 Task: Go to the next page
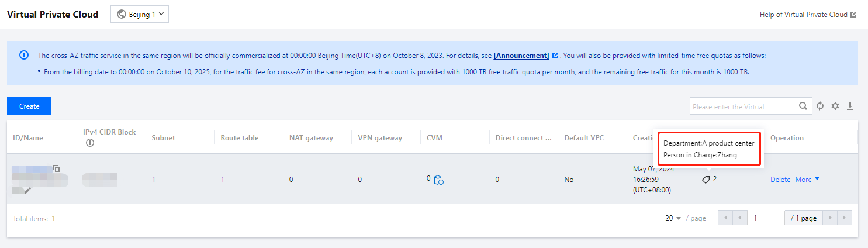pyautogui.click(x=829, y=218)
